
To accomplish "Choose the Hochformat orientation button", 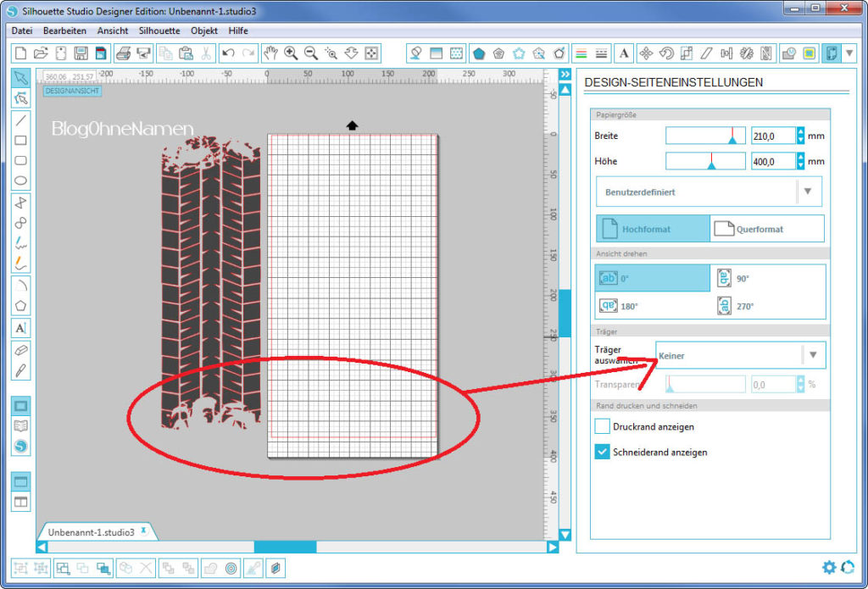I will [x=653, y=229].
